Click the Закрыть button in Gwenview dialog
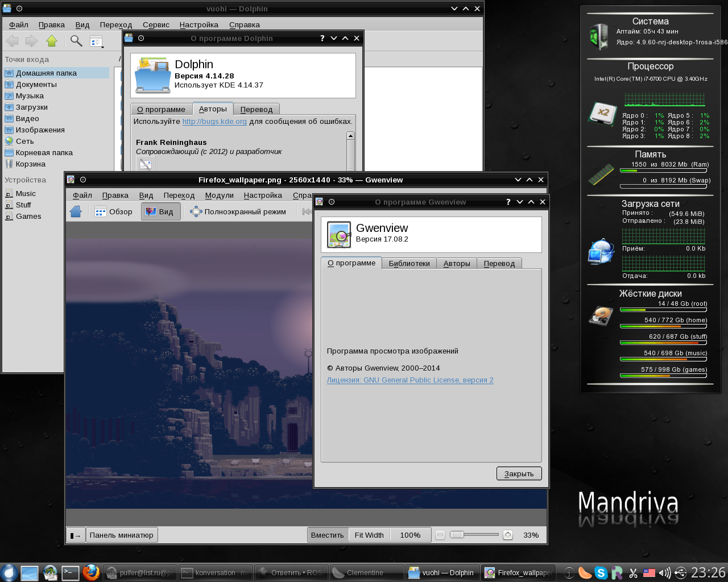Viewport: 728px width, 582px height. click(x=519, y=473)
